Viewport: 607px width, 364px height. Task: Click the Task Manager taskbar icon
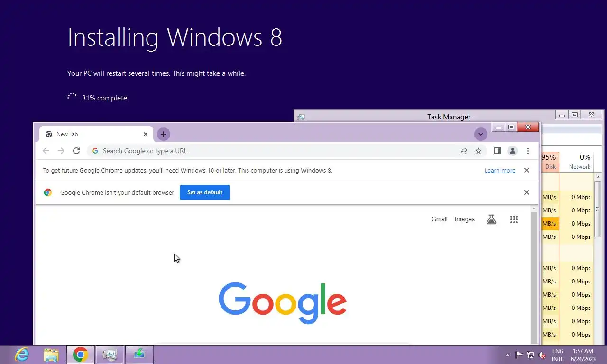pyautogui.click(x=110, y=355)
